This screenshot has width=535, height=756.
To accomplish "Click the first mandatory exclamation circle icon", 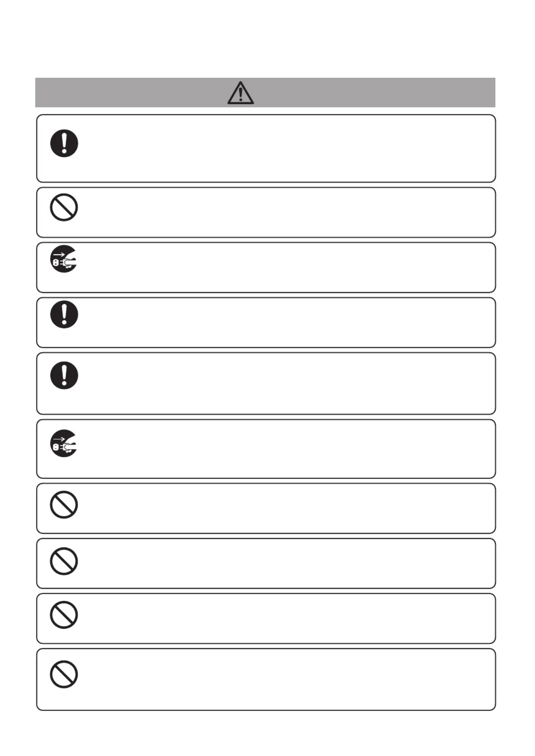I will click(64, 143).
